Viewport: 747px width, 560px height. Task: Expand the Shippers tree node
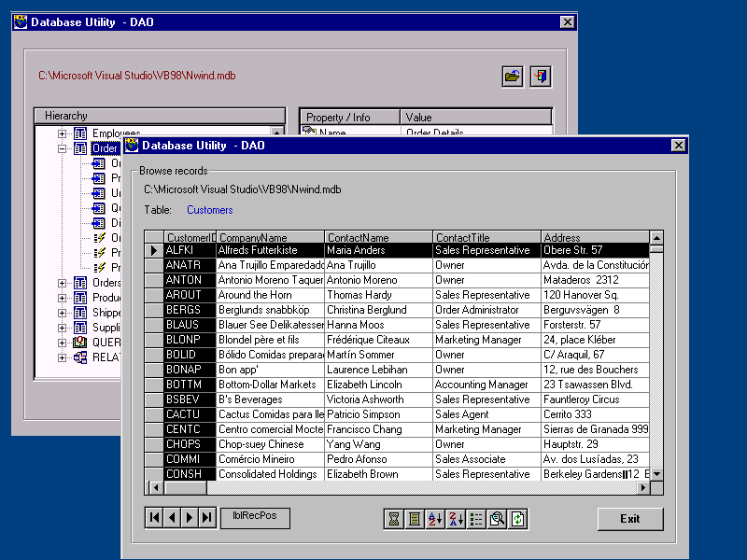[62, 313]
